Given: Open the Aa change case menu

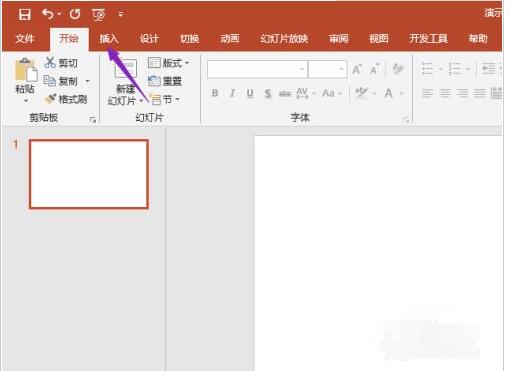Looking at the screenshot, I should click(331, 93).
